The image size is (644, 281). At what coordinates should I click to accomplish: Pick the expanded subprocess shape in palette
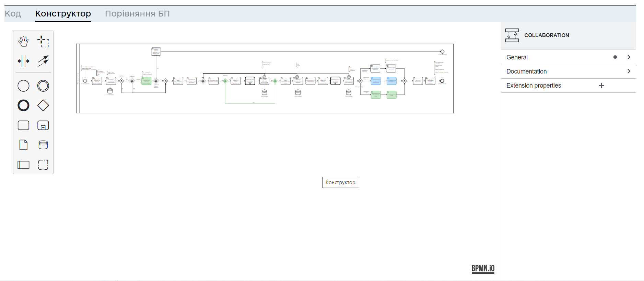43,125
